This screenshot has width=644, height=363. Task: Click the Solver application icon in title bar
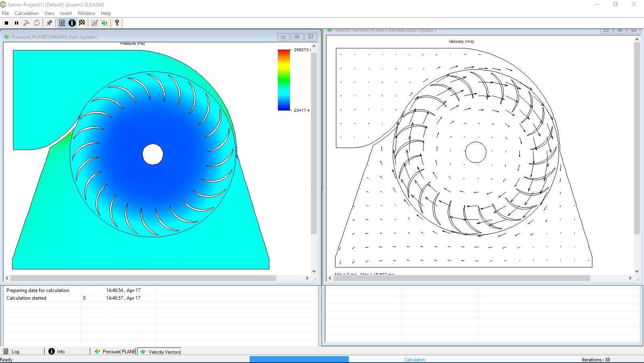pyautogui.click(x=3, y=4)
